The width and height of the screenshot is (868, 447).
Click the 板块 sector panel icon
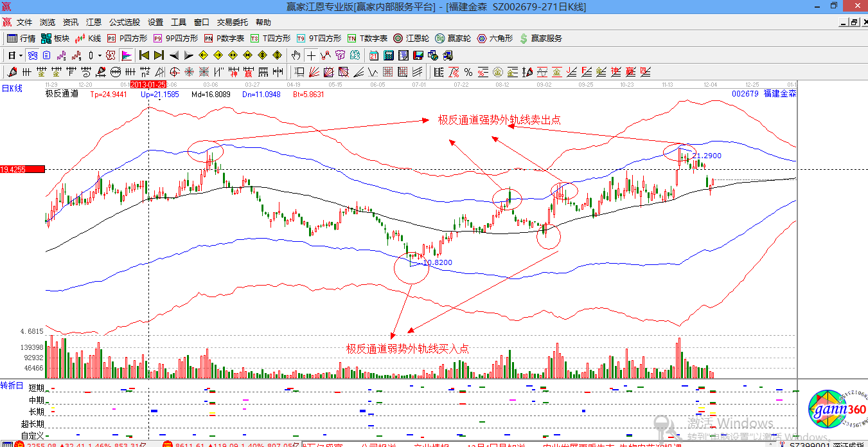[x=55, y=37]
